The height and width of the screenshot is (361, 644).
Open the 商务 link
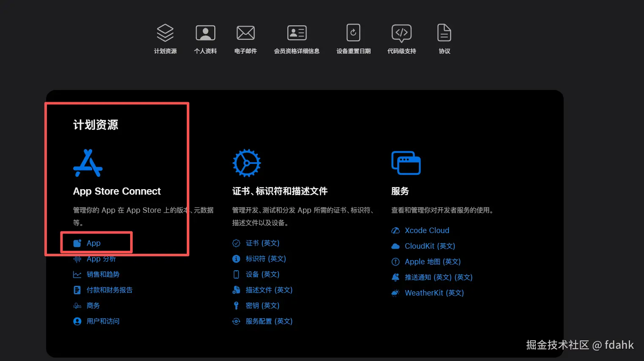[93, 306]
